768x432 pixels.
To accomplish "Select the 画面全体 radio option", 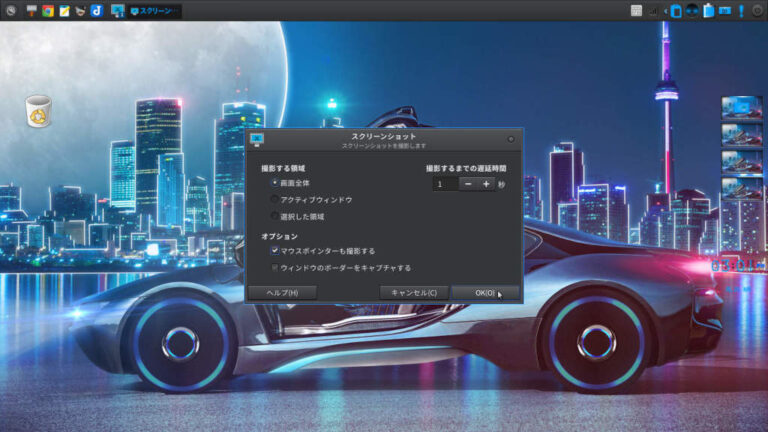I will (275, 184).
